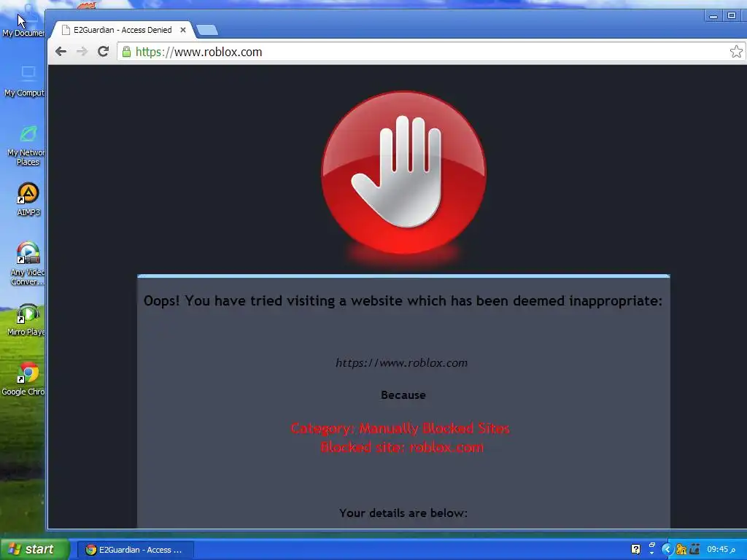This screenshot has height=560, width=747.
Task: Click the italic https://www.roblox.com text
Action: [x=402, y=363]
